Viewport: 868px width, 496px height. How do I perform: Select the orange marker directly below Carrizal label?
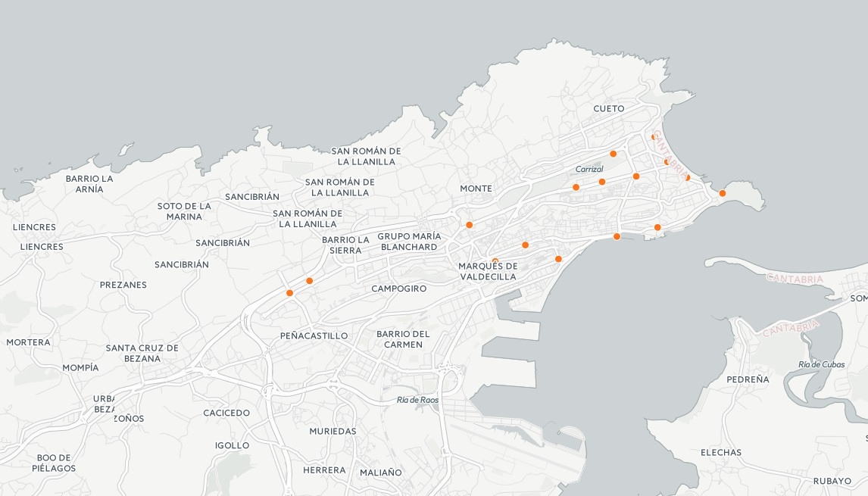click(x=602, y=182)
